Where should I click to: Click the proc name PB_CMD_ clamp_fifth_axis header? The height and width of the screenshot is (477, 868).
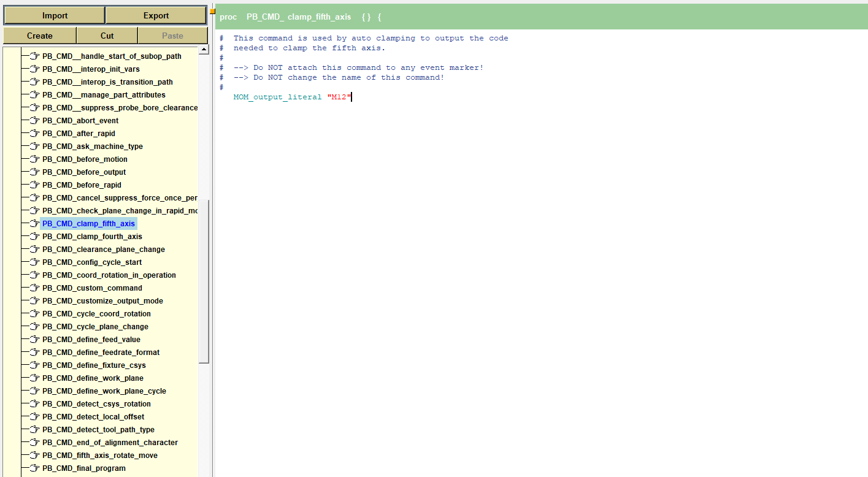[x=299, y=17]
